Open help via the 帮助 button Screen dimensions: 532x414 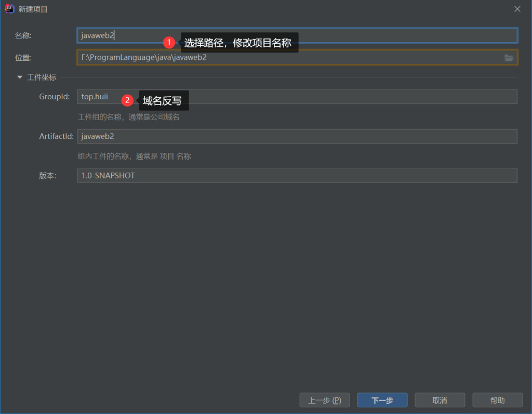tap(497, 400)
